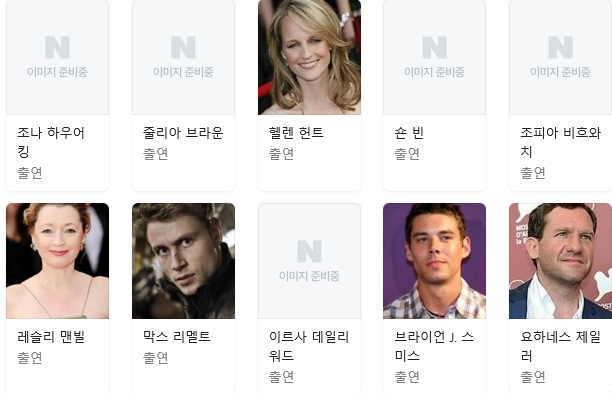Click the 숀 빈 name text

(409, 133)
